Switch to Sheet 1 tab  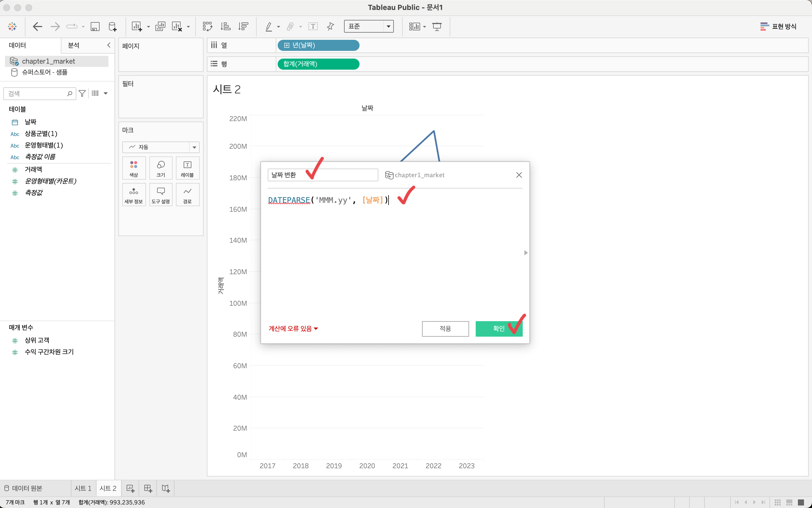click(83, 488)
